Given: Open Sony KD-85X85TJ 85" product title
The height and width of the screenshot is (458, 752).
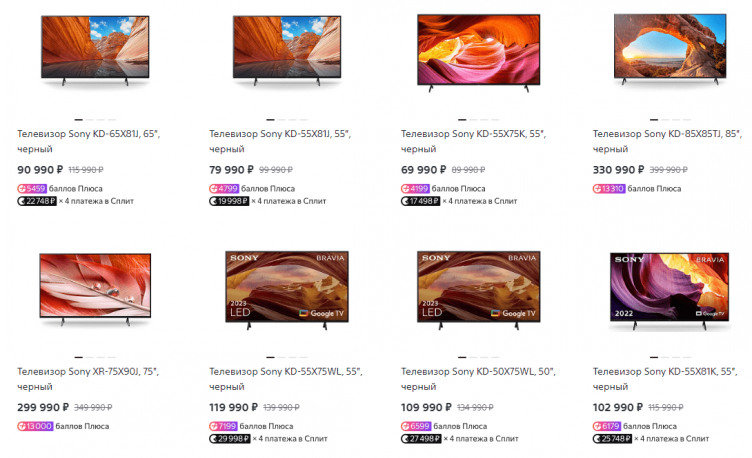Looking at the screenshot, I should (667, 141).
